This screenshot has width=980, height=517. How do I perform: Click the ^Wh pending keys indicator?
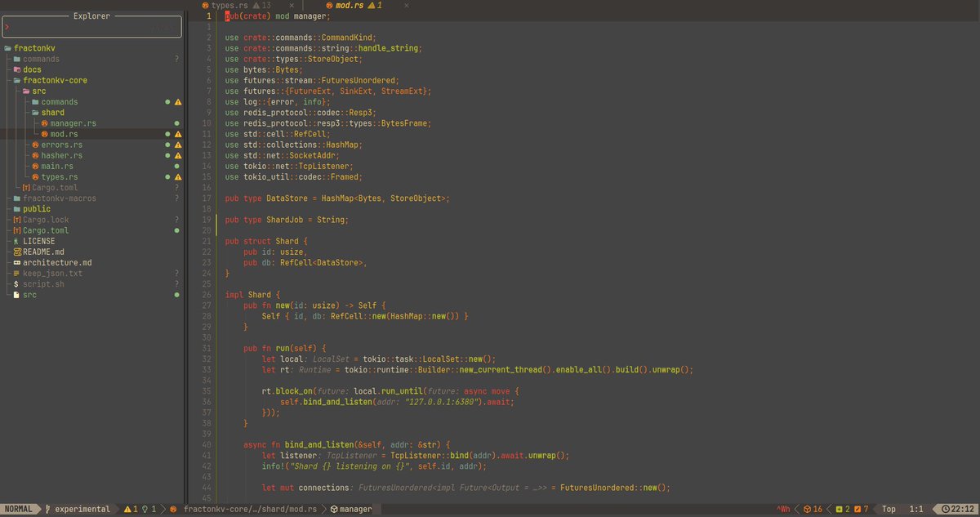click(783, 509)
